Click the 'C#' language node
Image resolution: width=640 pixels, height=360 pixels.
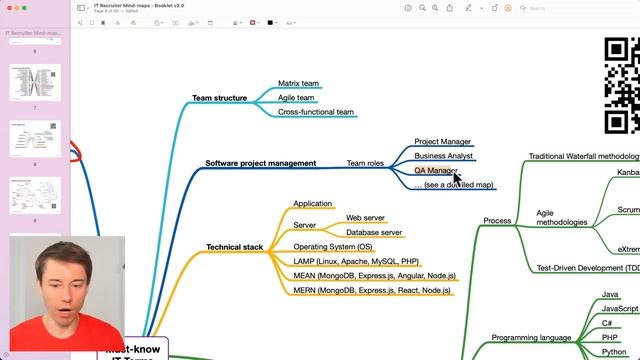coord(607,323)
